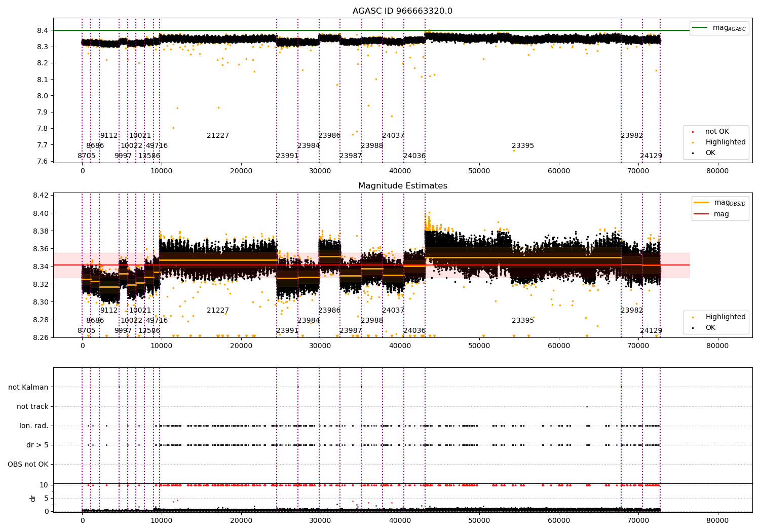This screenshot has height=532, width=760.
Task: Select the 7.6 y-axis tick of top plot
Action: (43, 161)
